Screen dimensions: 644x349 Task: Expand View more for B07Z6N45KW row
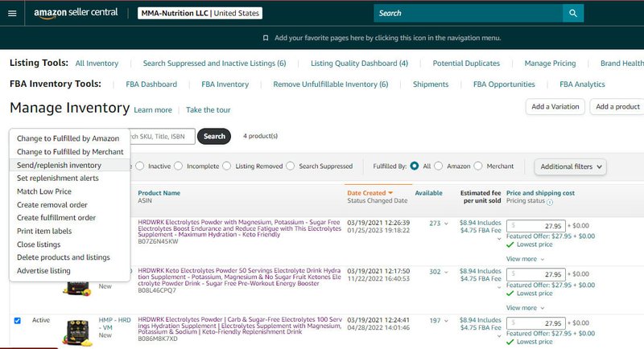pyautogui.click(x=526, y=259)
